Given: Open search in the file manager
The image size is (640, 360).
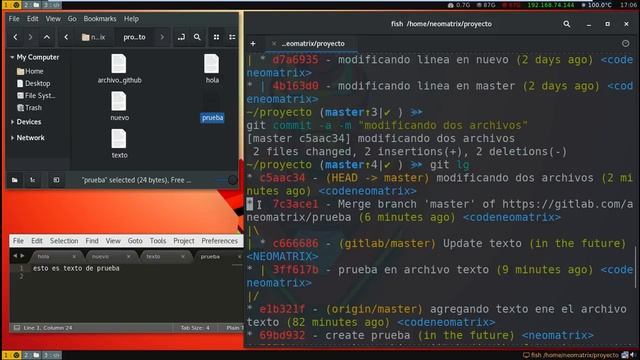Looking at the screenshot, I should pos(197,37).
